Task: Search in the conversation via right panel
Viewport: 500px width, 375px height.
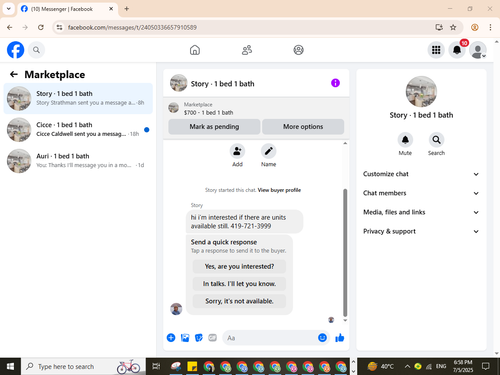Action: click(436, 140)
